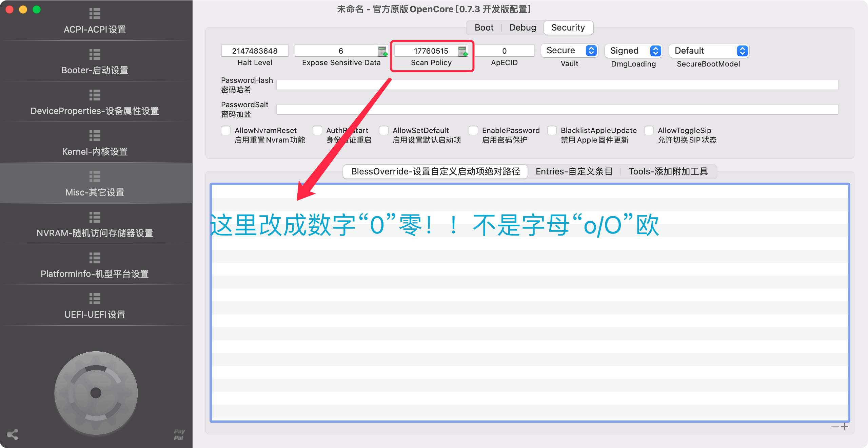Click the minus button to remove row

[x=835, y=427]
